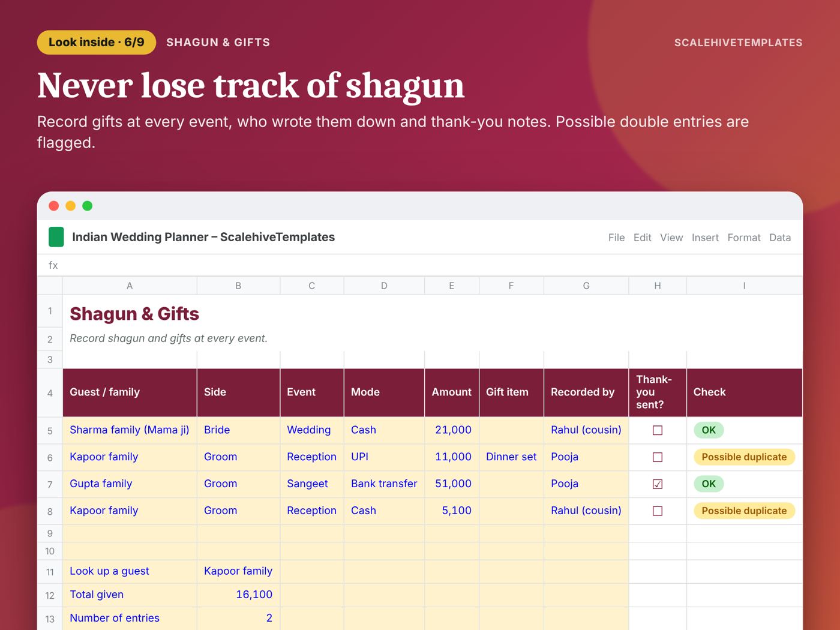840x630 pixels.
Task: Open the Insert menu
Action: pos(705,238)
